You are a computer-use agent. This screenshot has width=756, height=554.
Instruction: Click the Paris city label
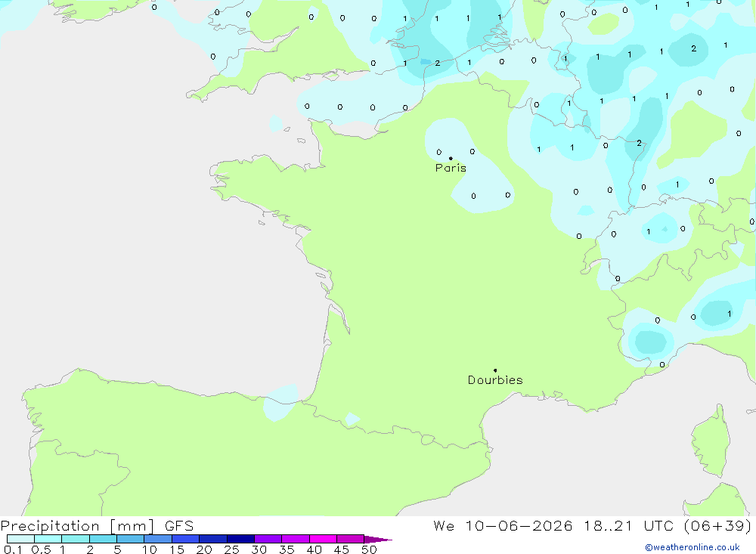point(451,168)
